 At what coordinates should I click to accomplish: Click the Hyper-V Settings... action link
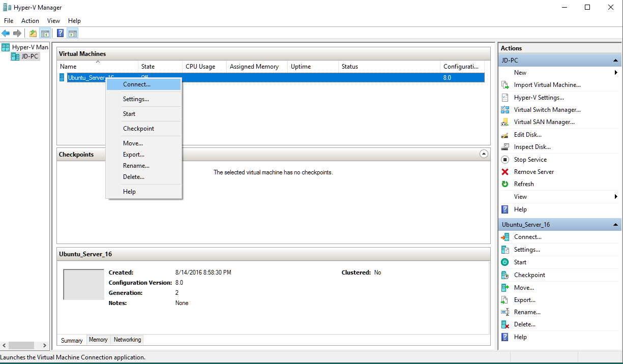(539, 98)
